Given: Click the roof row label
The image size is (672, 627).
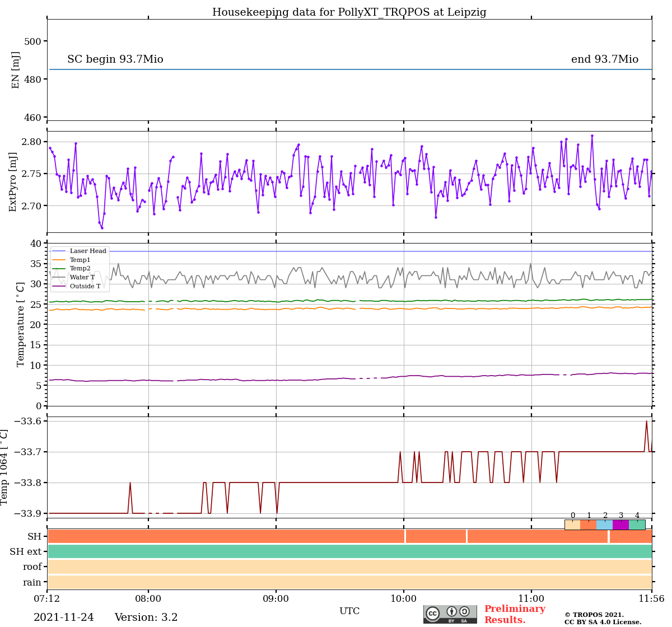Looking at the screenshot, I should (32, 567).
